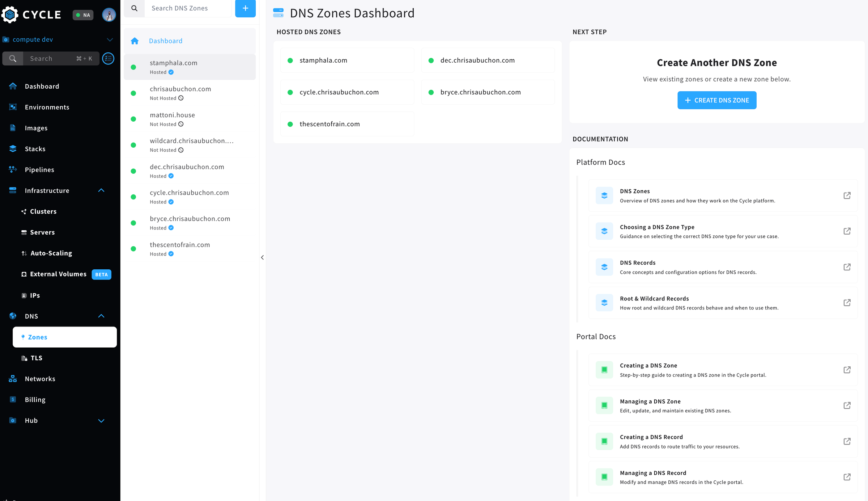This screenshot has height=501, width=868.
Task: Open Billing section
Action: click(x=35, y=400)
